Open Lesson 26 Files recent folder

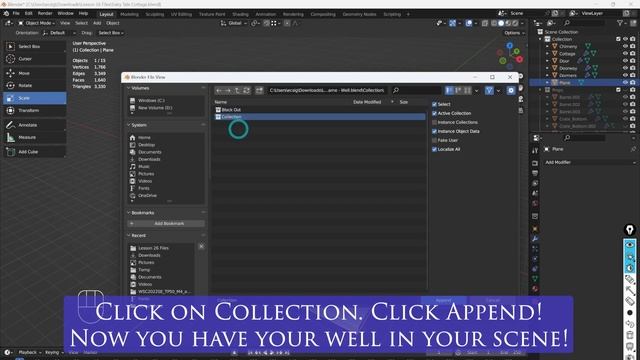coord(153,248)
